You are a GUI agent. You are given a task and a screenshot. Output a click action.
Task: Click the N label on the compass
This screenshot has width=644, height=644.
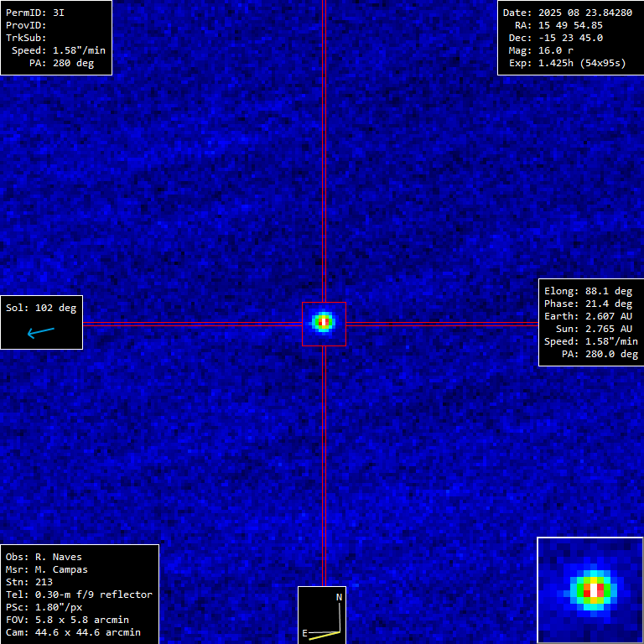(x=339, y=597)
